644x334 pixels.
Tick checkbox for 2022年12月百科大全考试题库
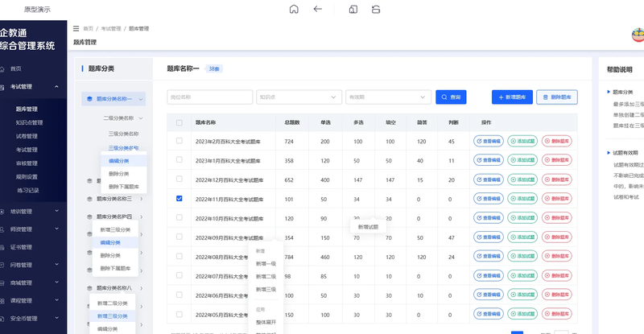click(179, 179)
